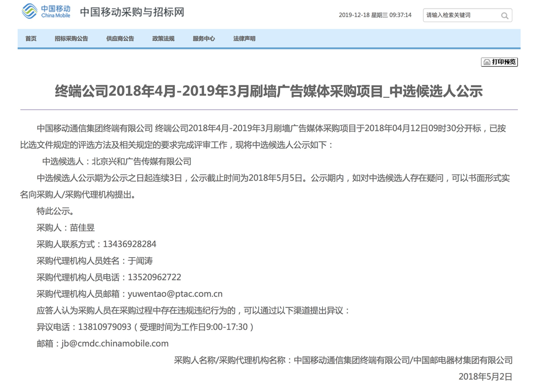Click the 特此公示 line
The image size is (541, 392).
pyautogui.click(x=55, y=211)
